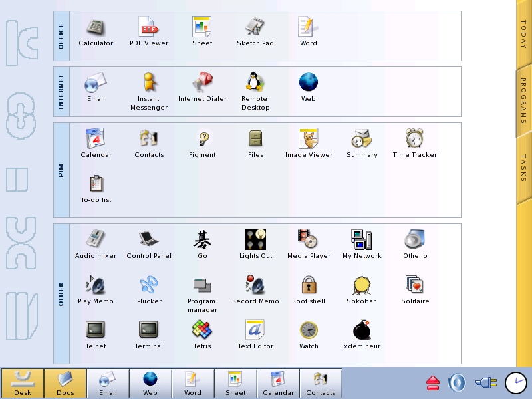Viewport: 532px width, 399px height.
Task: Open the Figment lightbulb app
Action: coord(202,144)
